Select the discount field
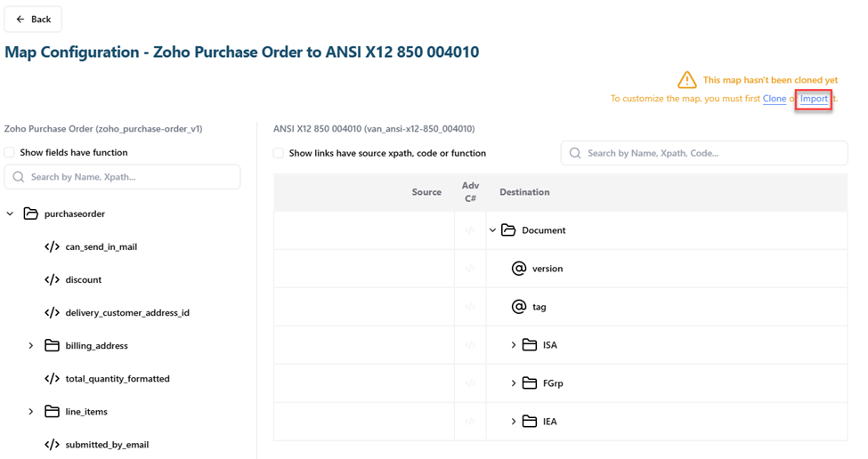Image resolution: width=868 pixels, height=459 pixels. [84, 280]
